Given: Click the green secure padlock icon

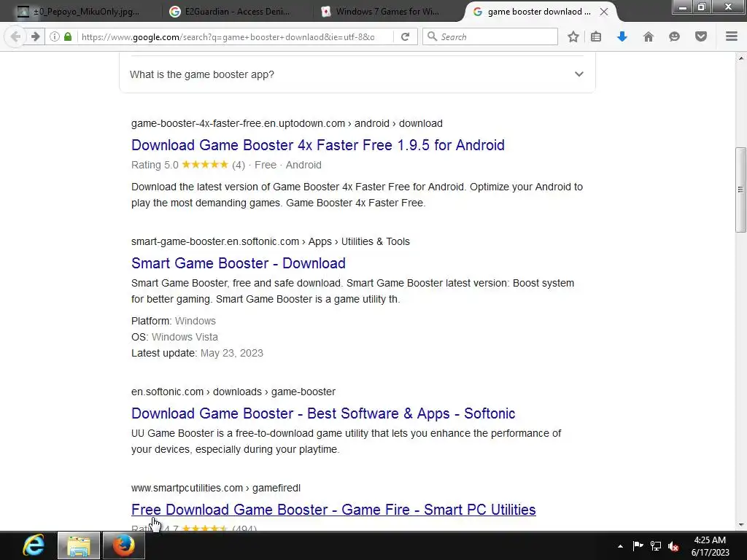Looking at the screenshot, I should pyautogui.click(x=68, y=36).
